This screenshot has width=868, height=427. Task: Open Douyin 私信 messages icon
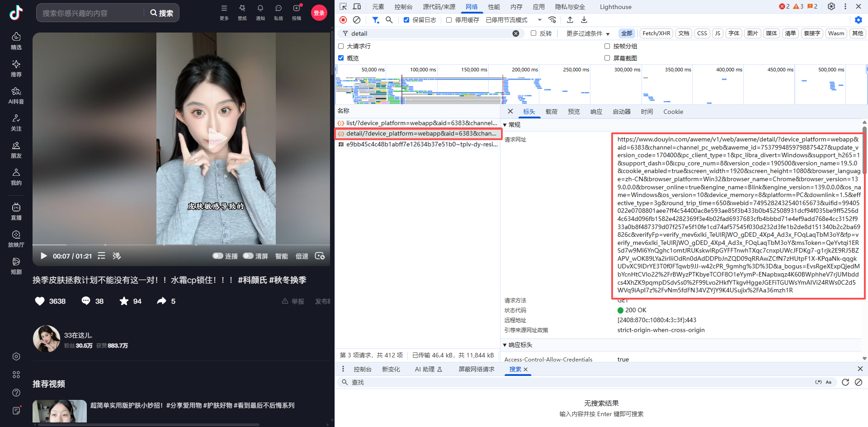pos(278,8)
